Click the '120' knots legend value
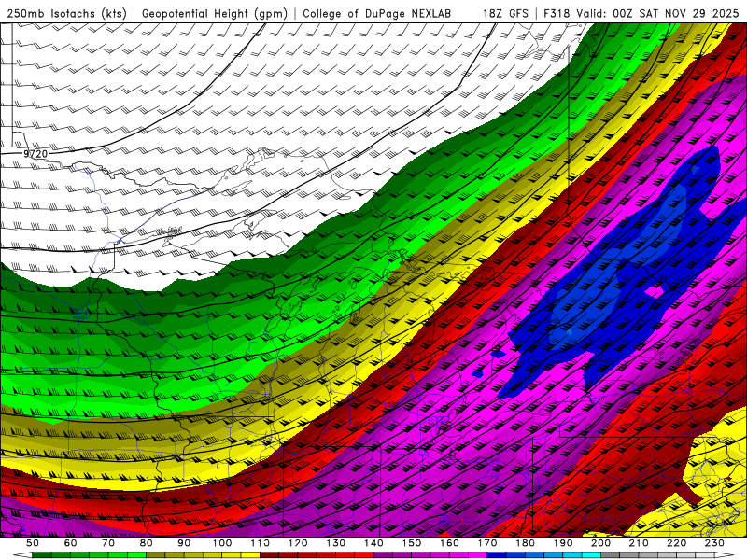 click(x=298, y=543)
